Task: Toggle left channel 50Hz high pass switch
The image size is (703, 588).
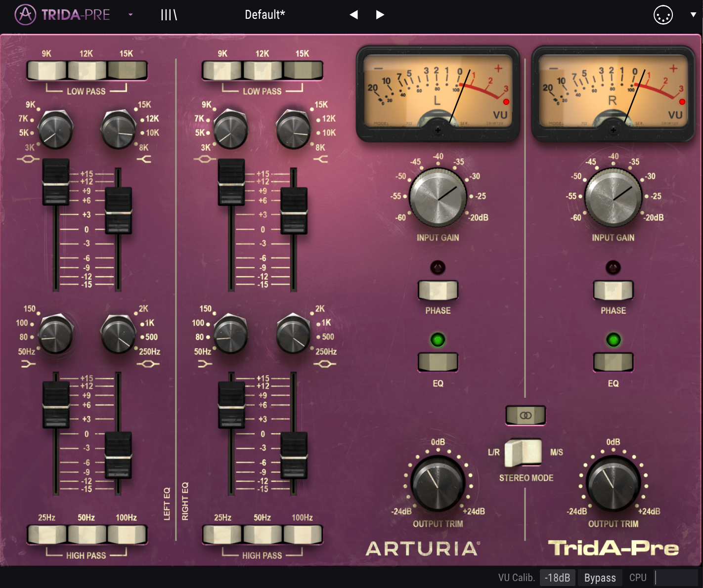Action: (87, 535)
